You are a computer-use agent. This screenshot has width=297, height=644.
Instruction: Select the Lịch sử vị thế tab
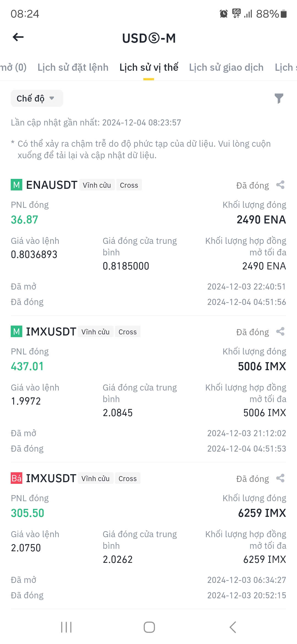(149, 67)
